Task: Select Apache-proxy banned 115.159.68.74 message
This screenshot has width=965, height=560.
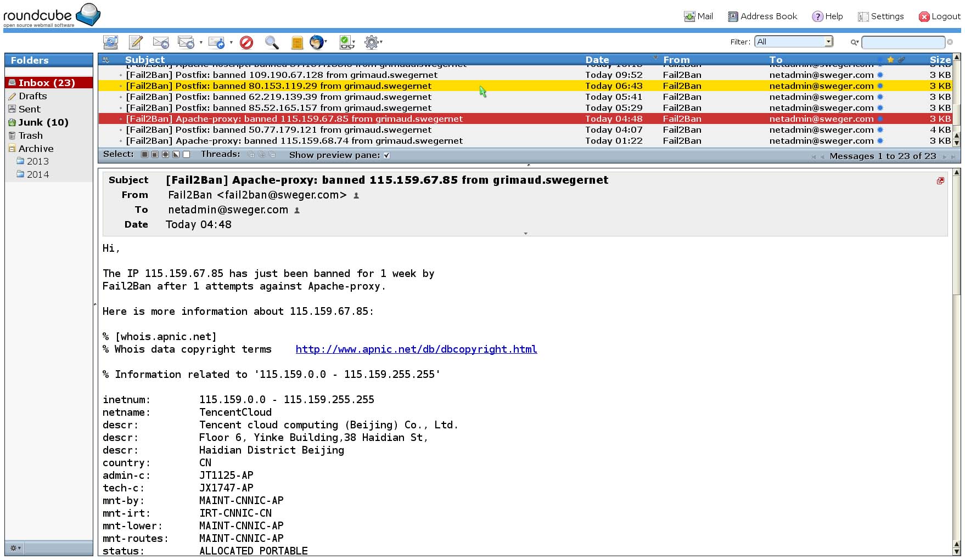Action: 525,141
